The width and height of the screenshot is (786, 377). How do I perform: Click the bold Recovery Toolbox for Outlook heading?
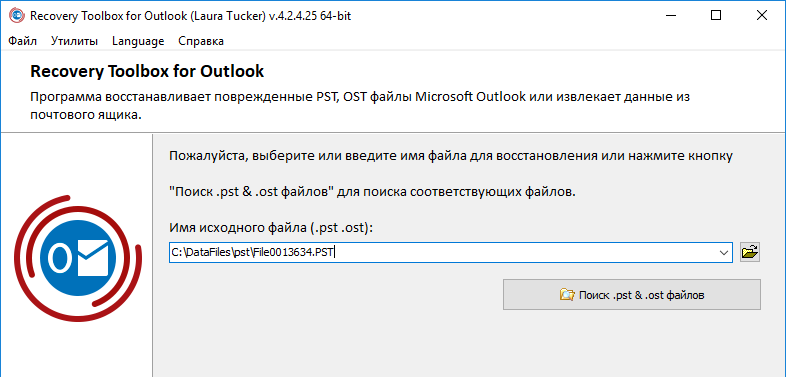click(x=147, y=72)
